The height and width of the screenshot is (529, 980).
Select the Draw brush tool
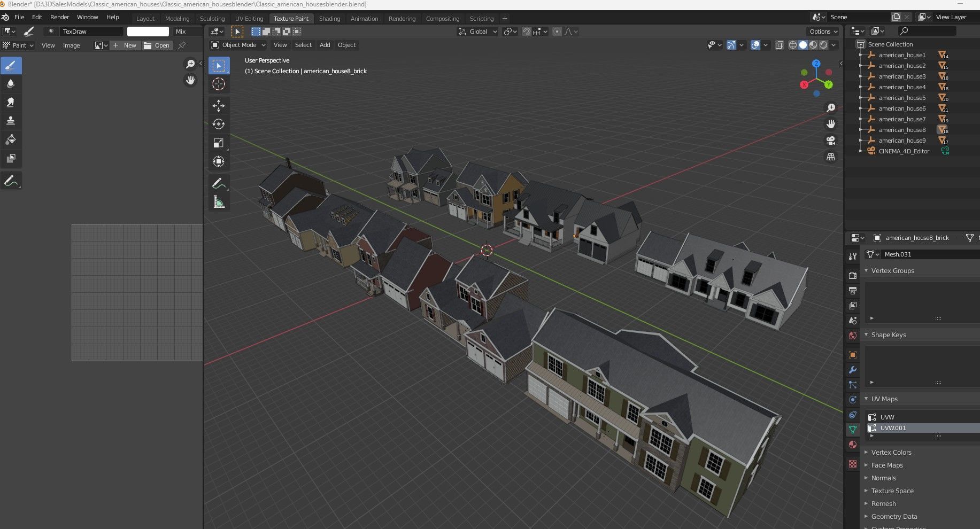pyautogui.click(x=11, y=66)
